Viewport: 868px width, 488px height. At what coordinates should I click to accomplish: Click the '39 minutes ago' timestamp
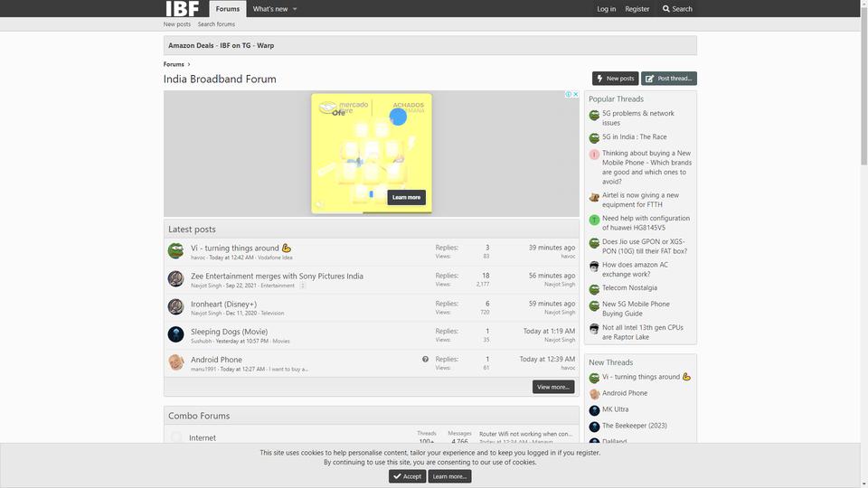552,248
